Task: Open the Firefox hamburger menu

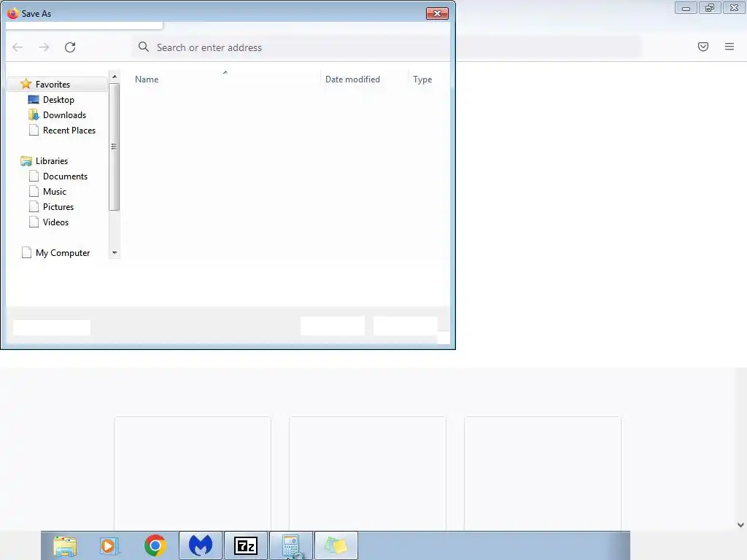Action: pyautogui.click(x=729, y=47)
